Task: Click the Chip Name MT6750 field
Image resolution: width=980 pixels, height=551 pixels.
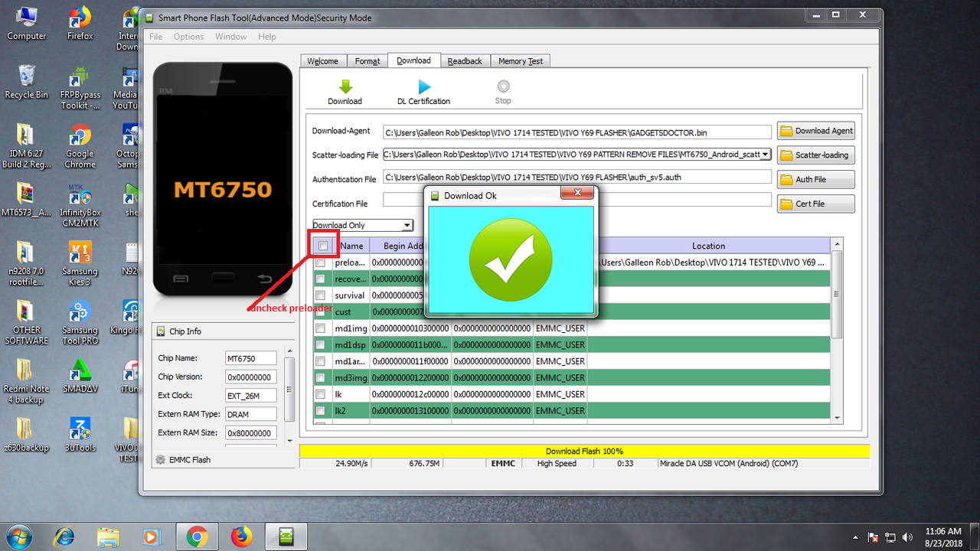Action: [251, 358]
